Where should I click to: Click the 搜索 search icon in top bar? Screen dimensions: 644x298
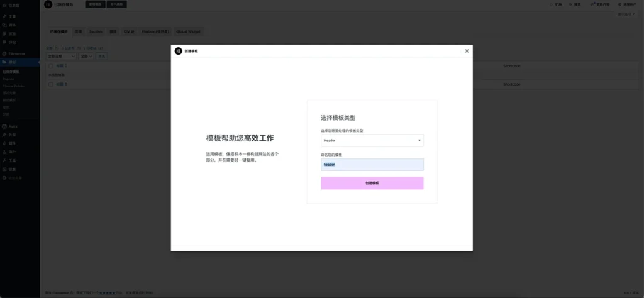click(x=571, y=4)
